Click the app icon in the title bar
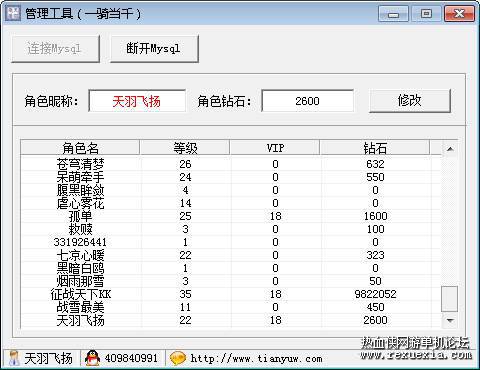 pyautogui.click(x=14, y=14)
